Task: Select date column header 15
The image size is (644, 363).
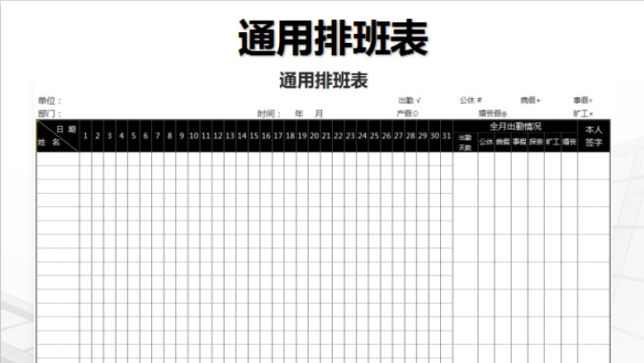Action: tap(253, 136)
